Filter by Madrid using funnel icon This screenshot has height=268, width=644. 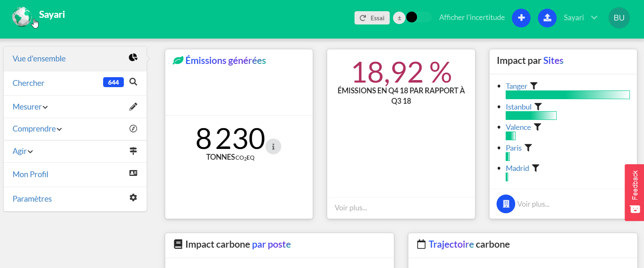[x=536, y=168]
